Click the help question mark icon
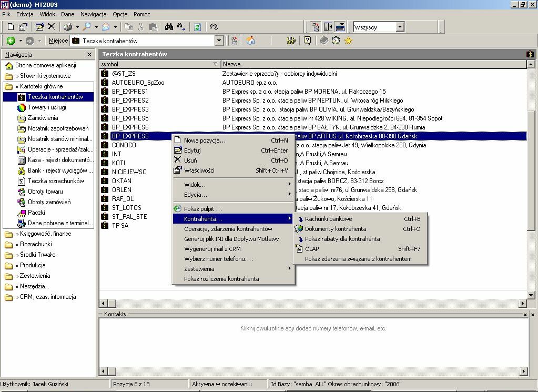Viewport: 538px width, 392px height. tap(308, 41)
